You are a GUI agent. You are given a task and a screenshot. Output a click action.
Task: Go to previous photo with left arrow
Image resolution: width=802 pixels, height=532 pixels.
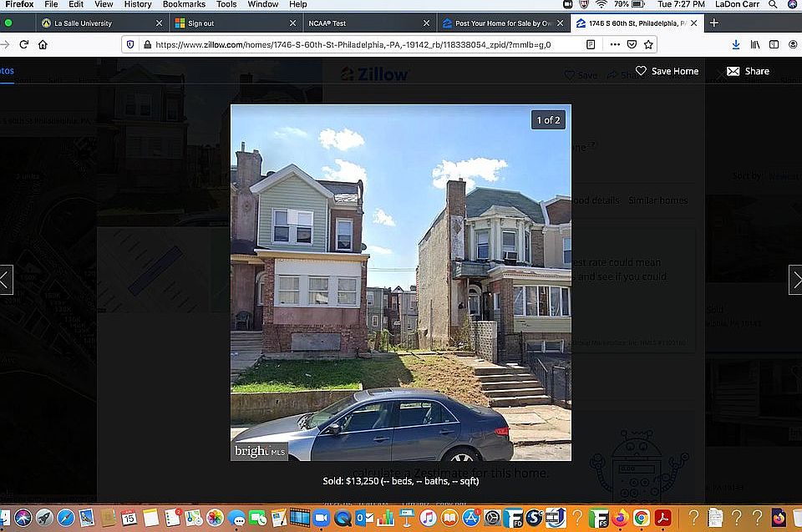pyautogui.click(x=6, y=280)
